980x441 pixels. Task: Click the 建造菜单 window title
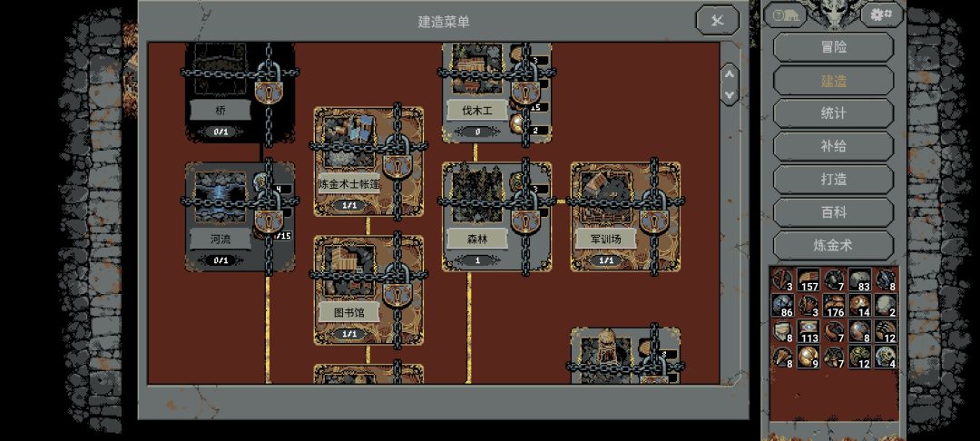444,21
